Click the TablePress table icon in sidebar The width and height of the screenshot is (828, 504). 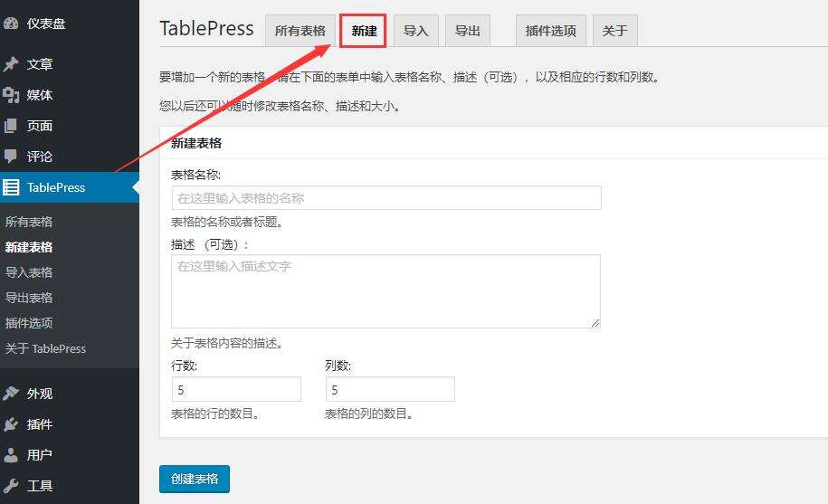pyautogui.click(x=11, y=187)
